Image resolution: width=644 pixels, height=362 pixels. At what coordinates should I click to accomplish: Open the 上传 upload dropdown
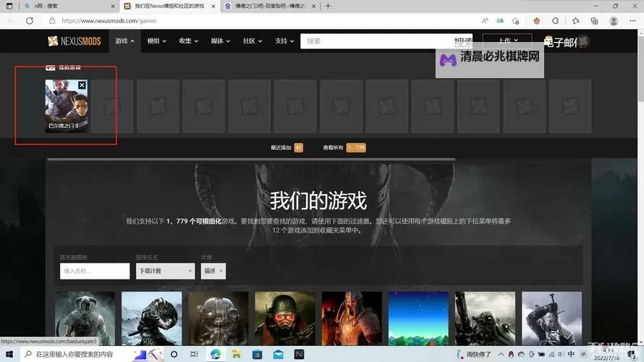(507, 41)
